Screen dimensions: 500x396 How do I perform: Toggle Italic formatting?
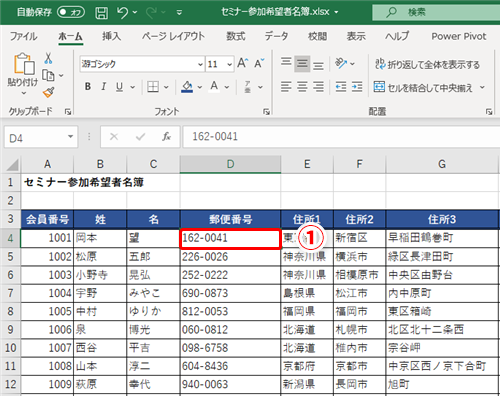104,87
